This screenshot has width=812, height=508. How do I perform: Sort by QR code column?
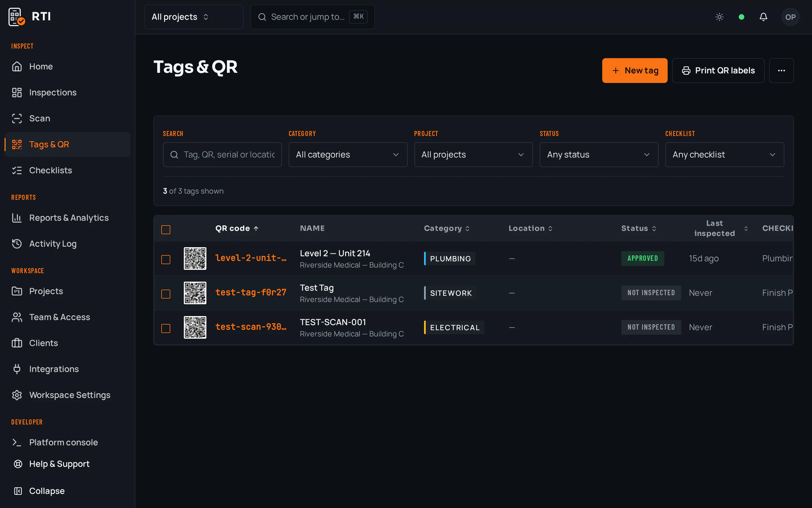[x=237, y=229]
